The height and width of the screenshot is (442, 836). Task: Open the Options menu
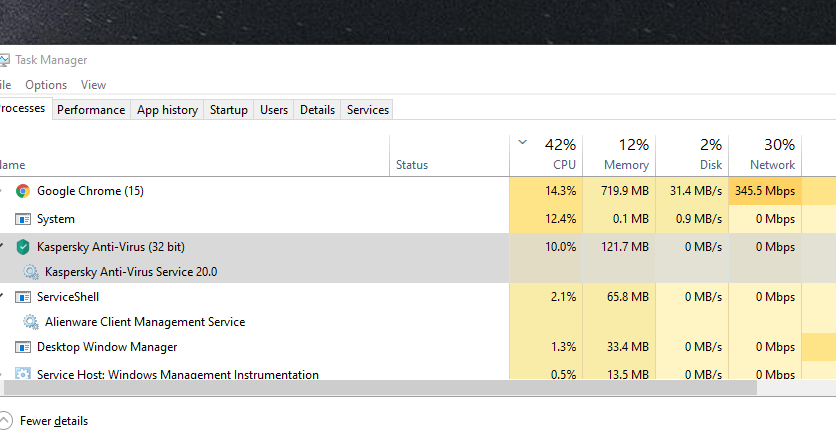pyautogui.click(x=46, y=85)
